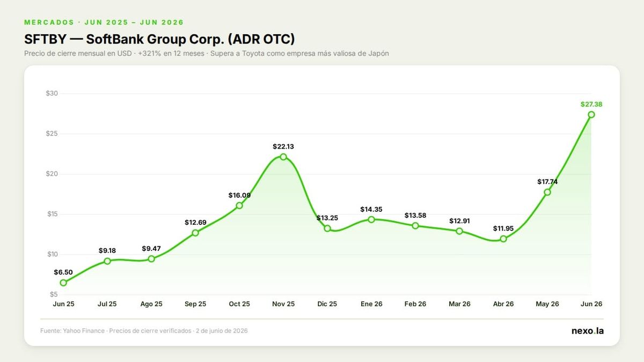Viewport: 644px width, 362px height.
Task: Click the Mar 26 x-axis label
Action: (x=459, y=304)
